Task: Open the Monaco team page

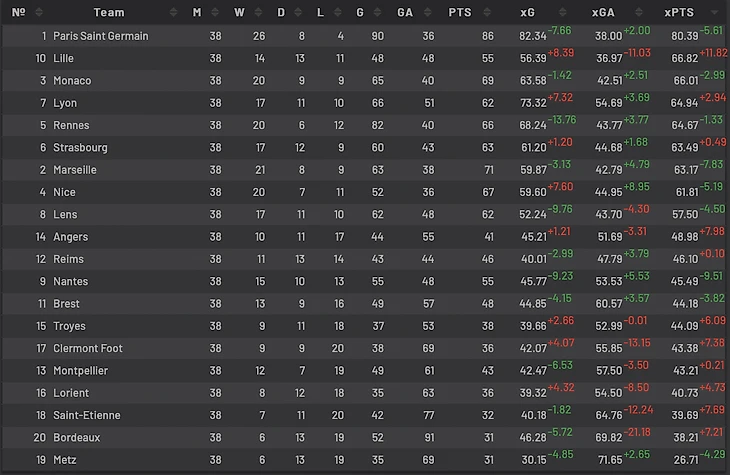Action: [72, 81]
